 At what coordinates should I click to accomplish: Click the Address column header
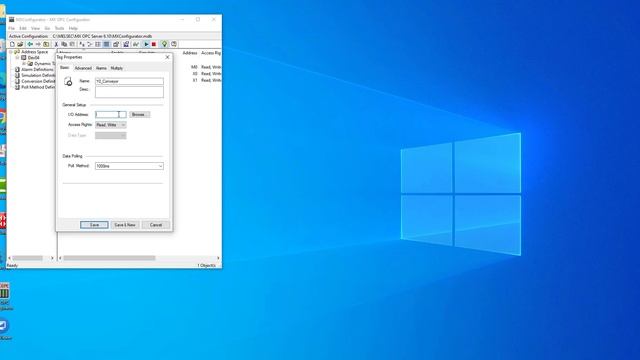click(190, 53)
